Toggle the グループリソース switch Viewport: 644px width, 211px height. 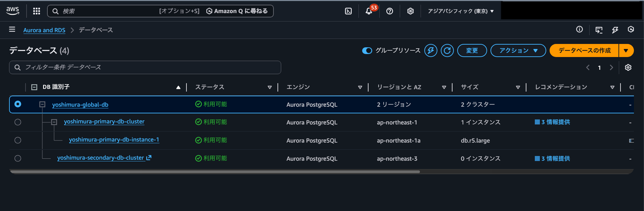[367, 51]
